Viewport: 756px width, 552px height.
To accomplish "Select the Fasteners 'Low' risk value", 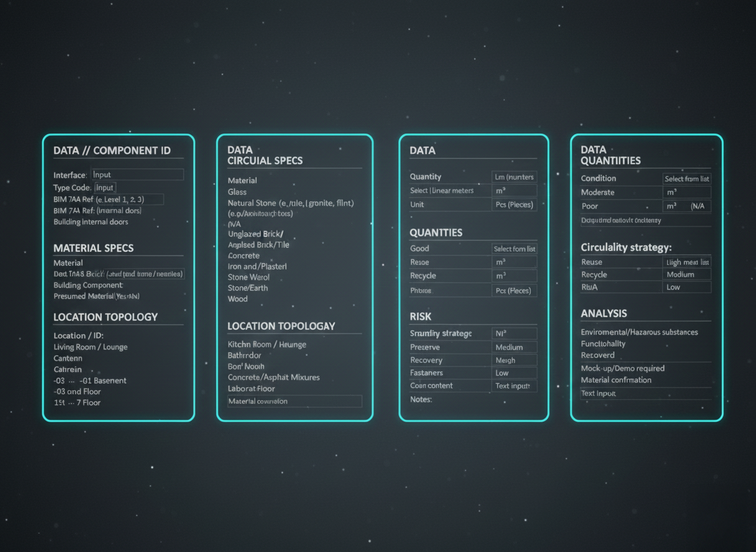I will [515, 372].
